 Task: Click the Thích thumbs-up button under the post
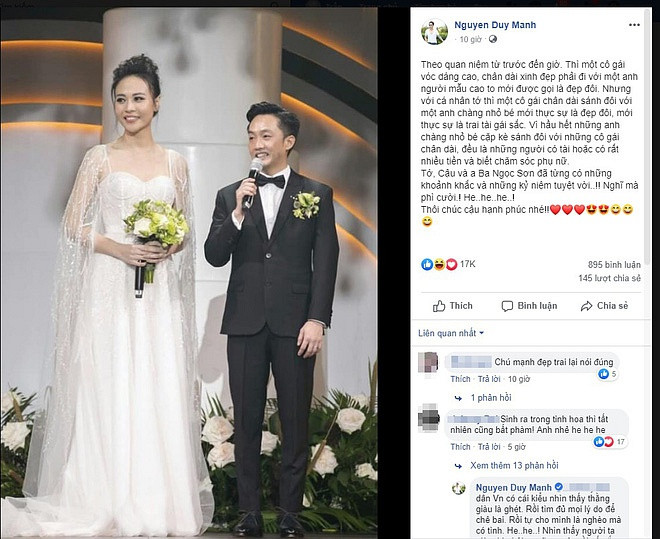click(x=452, y=306)
